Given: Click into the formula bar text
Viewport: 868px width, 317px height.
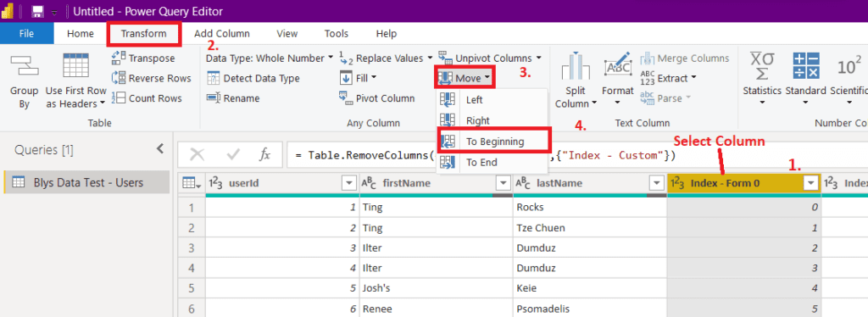Looking at the screenshot, I should (486, 155).
